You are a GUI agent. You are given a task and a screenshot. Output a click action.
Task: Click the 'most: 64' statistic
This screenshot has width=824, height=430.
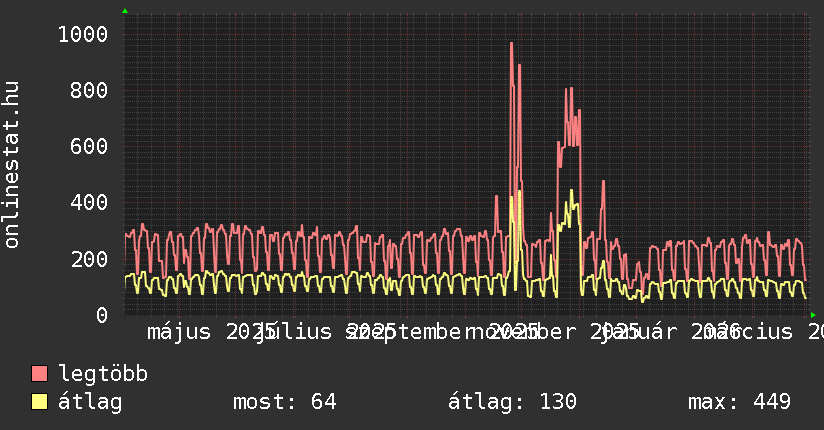(284, 403)
